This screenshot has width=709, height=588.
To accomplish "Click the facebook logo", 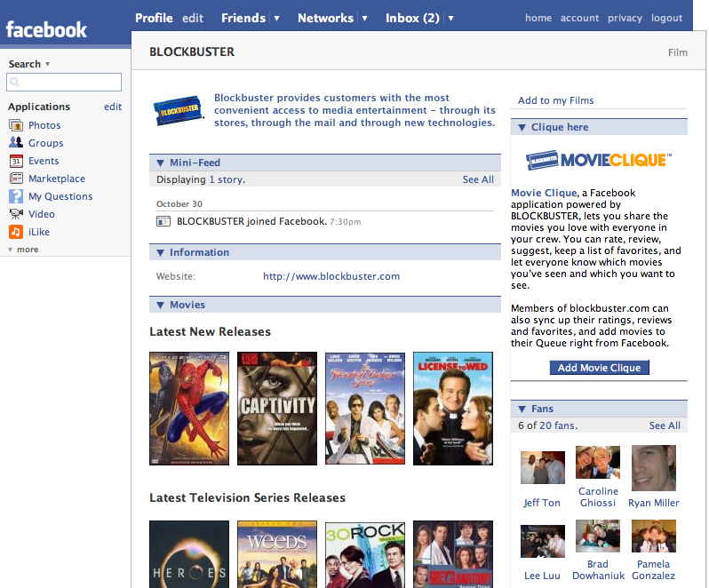I will 46,29.
